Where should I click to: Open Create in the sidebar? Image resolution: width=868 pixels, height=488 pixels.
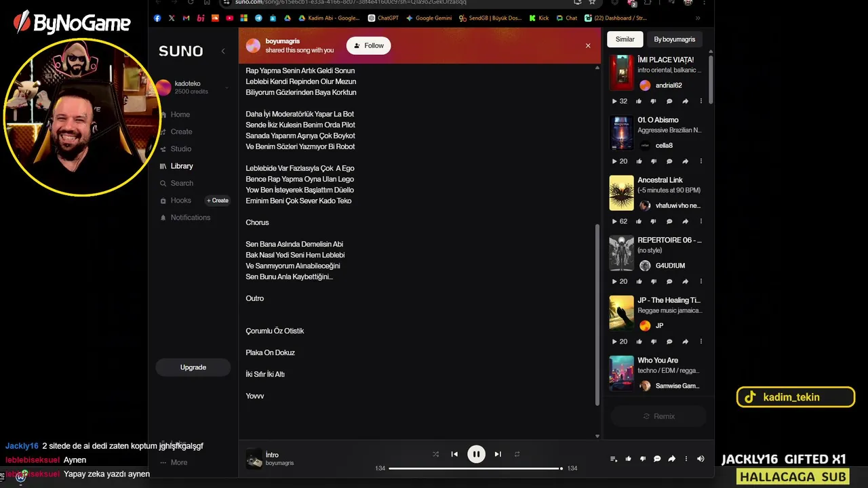(181, 131)
